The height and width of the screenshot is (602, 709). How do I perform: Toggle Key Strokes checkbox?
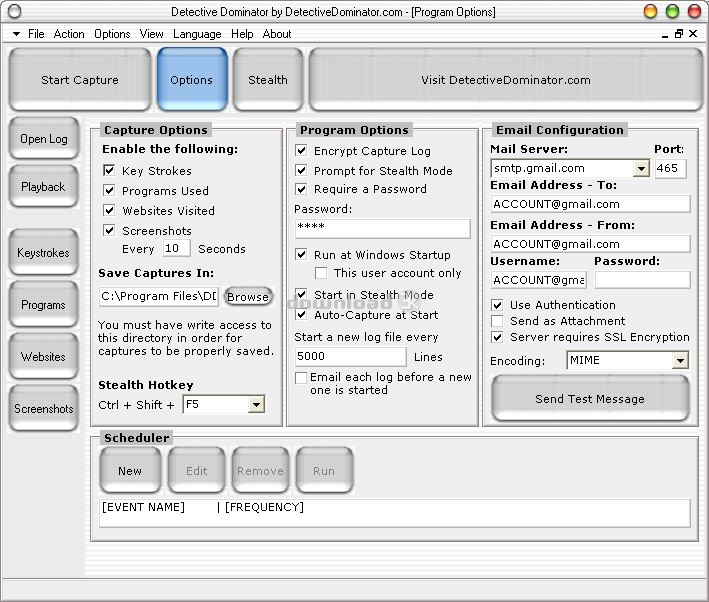pyautogui.click(x=109, y=170)
